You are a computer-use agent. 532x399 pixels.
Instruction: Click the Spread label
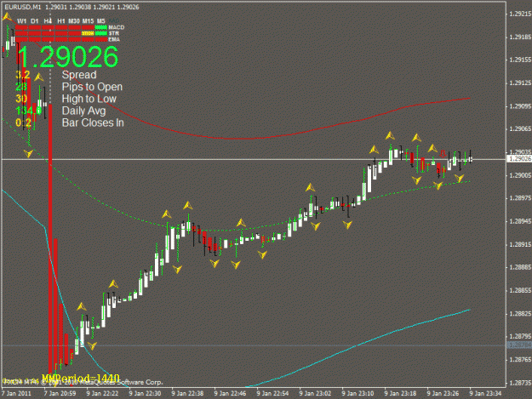coord(79,75)
